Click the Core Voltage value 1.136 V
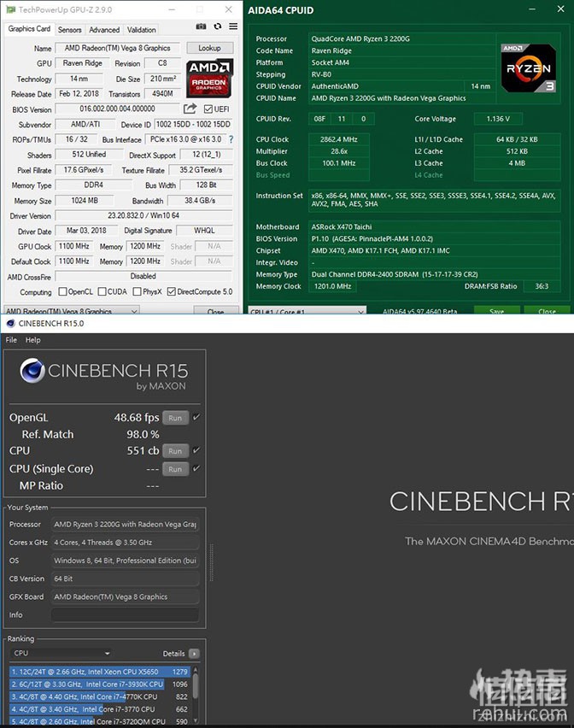This screenshot has width=574, height=728. 498,119
